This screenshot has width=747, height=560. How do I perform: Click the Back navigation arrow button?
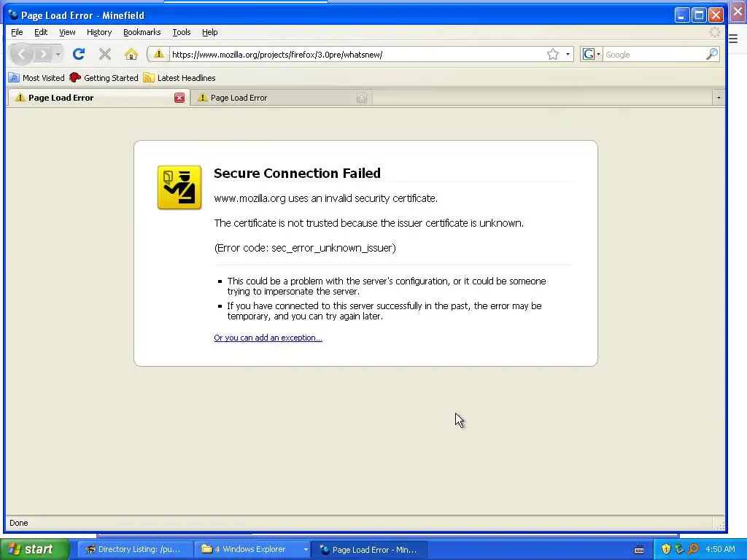click(21, 54)
